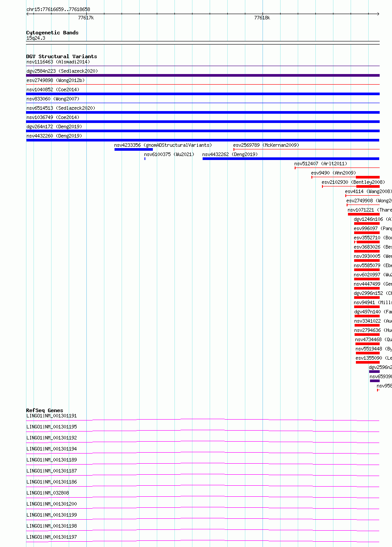Open variant nsv833060 (Wong2007)
The height and width of the screenshot is (547, 392).
click(53, 99)
